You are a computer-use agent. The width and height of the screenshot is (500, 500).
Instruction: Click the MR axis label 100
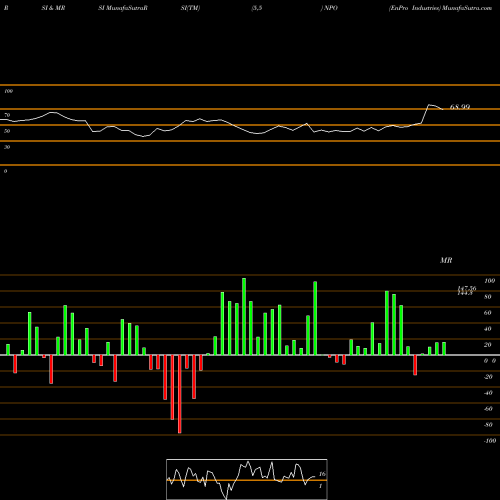(x=489, y=281)
